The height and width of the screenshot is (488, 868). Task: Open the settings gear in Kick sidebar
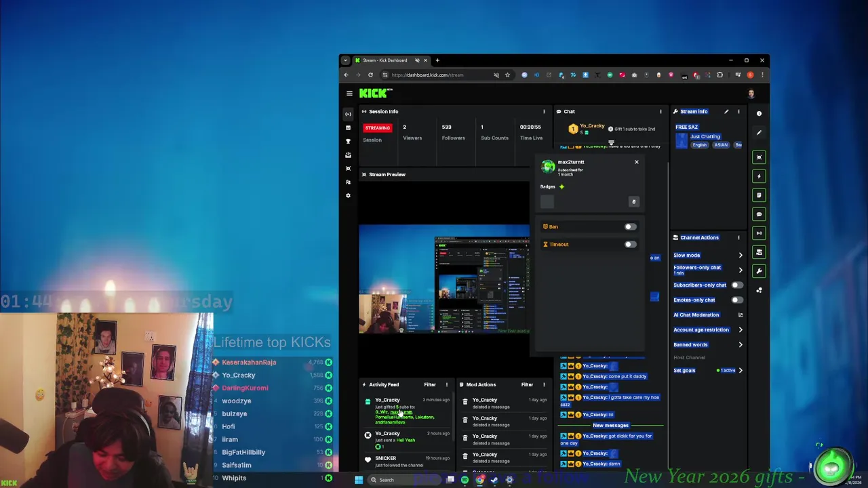[348, 195]
